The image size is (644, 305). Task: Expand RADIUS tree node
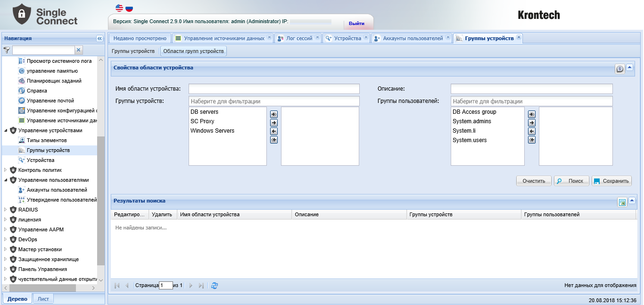coord(6,210)
